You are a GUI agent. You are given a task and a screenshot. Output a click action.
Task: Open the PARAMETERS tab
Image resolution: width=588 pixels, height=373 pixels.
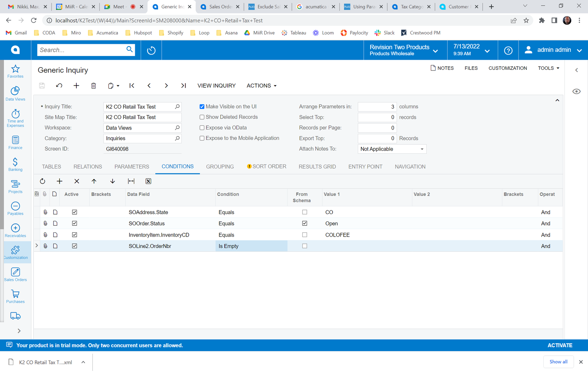tap(132, 166)
